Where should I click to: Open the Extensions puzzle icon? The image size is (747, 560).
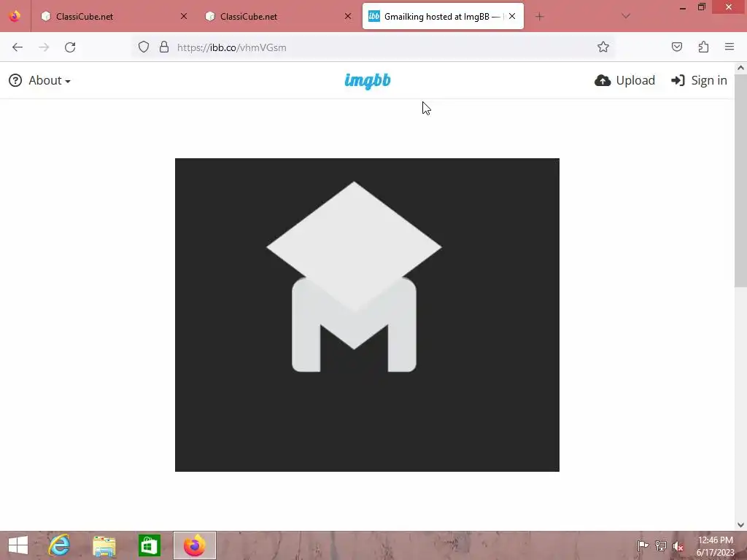[x=703, y=47]
